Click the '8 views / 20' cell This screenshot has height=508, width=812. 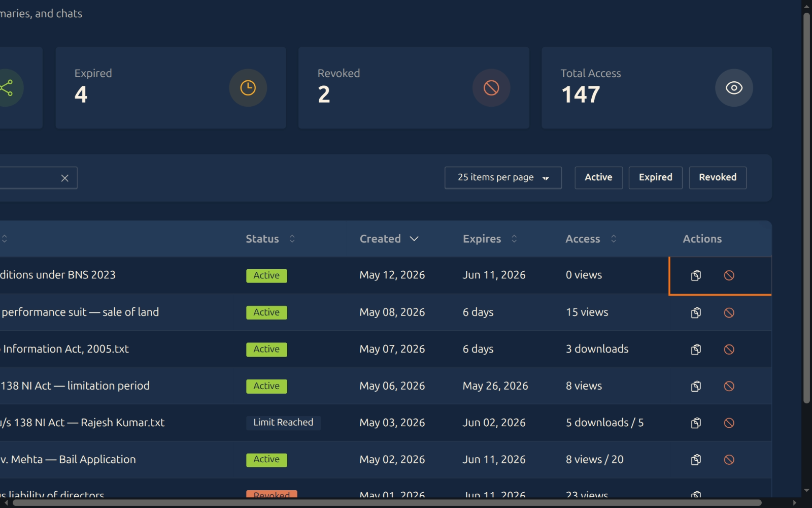(594, 459)
